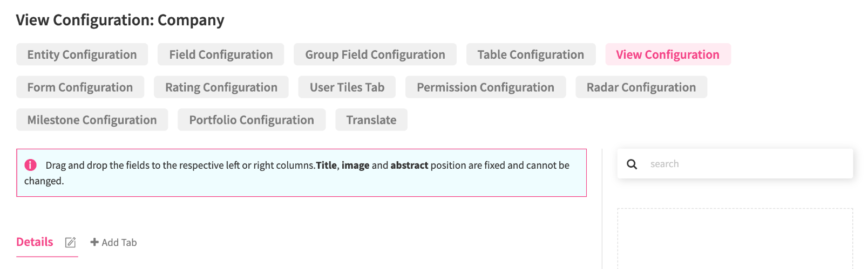
Task: Go to Permission Configuration
Action: coord(485,87)
